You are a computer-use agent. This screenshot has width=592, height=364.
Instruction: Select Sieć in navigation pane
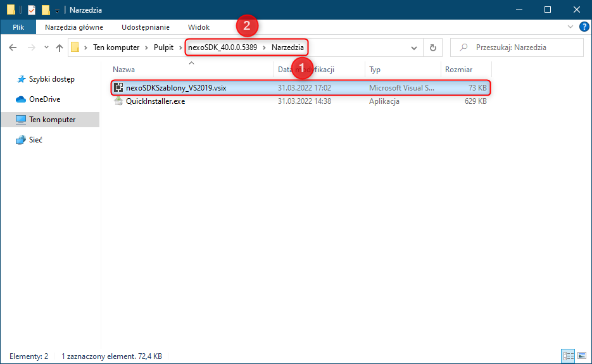(x=35, y=140)
